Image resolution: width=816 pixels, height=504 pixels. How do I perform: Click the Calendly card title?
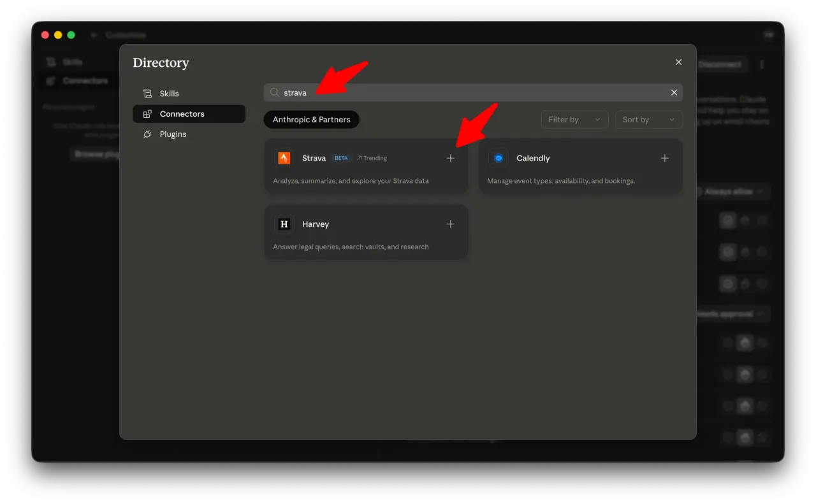(533, 158)
